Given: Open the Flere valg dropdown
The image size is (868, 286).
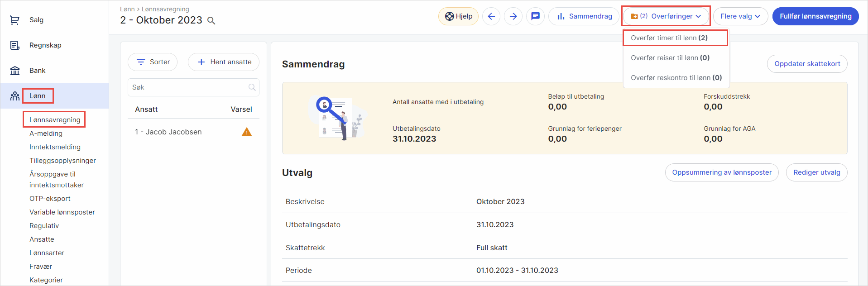Looking at the screenshot, I should pos(740,16).
